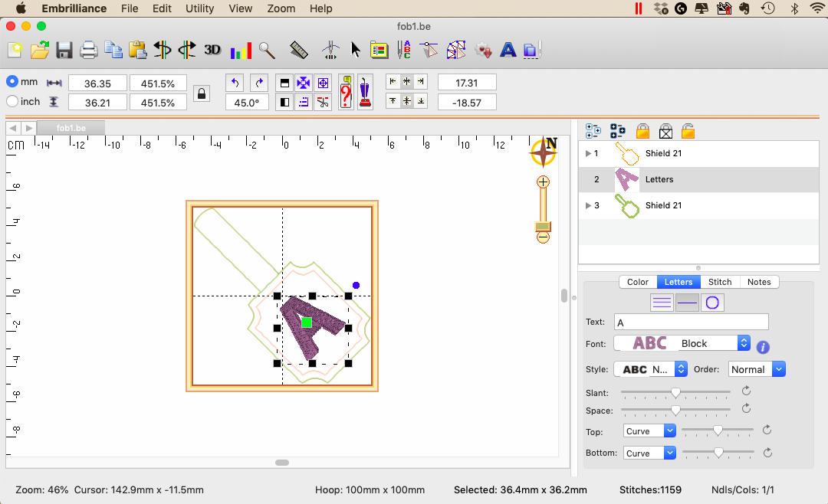
Task: Click the magnifying glass zoom tool
Action: point(267,51)
